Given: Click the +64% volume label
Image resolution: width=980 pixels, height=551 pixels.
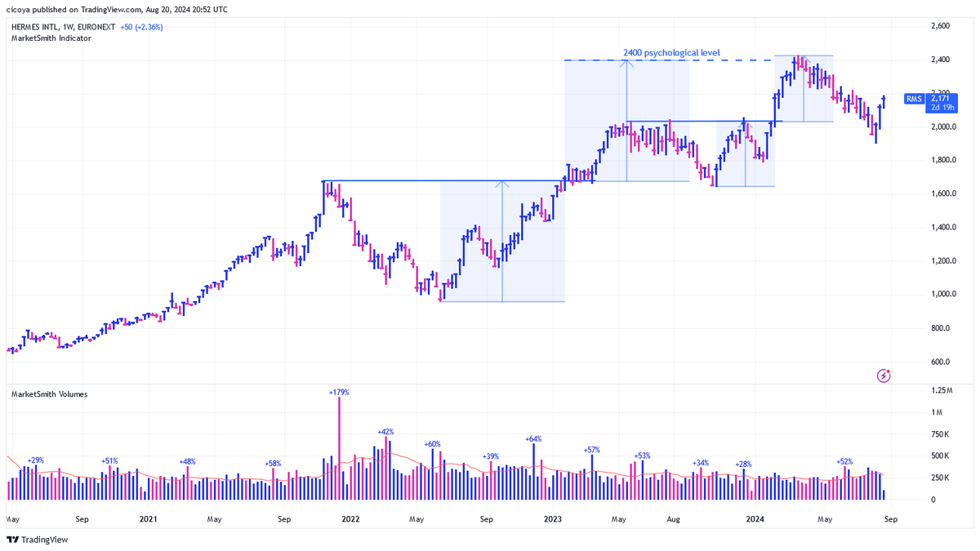Looking at the screenshot, I should pyautogui.click(x=534, y=438).
